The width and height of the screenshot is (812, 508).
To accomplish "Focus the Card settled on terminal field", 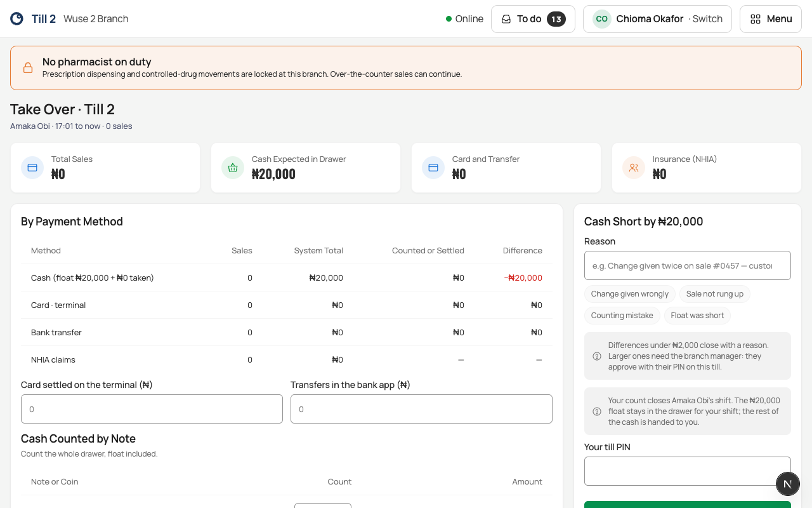I will 152,409.
